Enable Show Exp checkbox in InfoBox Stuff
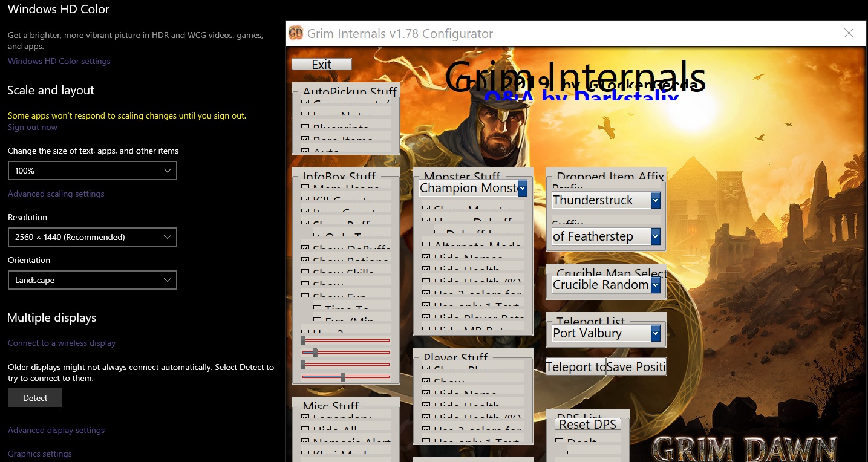This screenshot has height=462, width=868. (305, 296)
